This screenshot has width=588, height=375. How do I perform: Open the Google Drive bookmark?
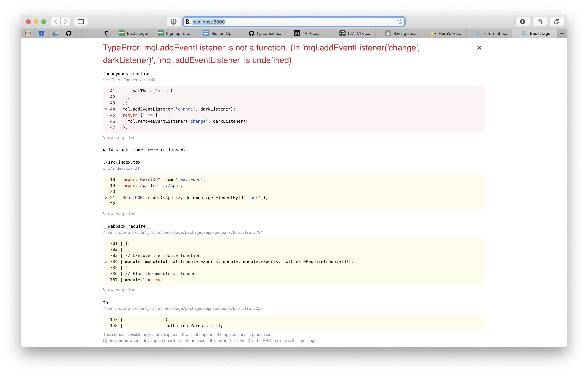pos(55,34)
